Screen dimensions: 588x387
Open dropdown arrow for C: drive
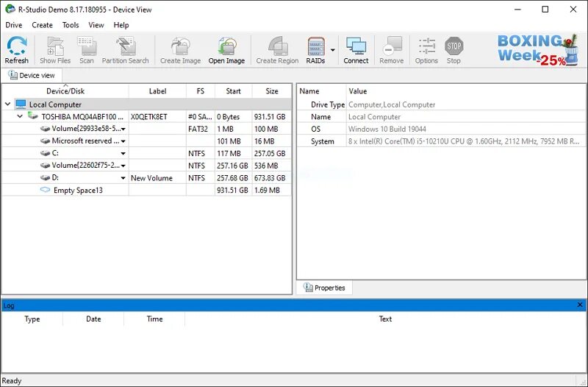(x=123, y=154)
